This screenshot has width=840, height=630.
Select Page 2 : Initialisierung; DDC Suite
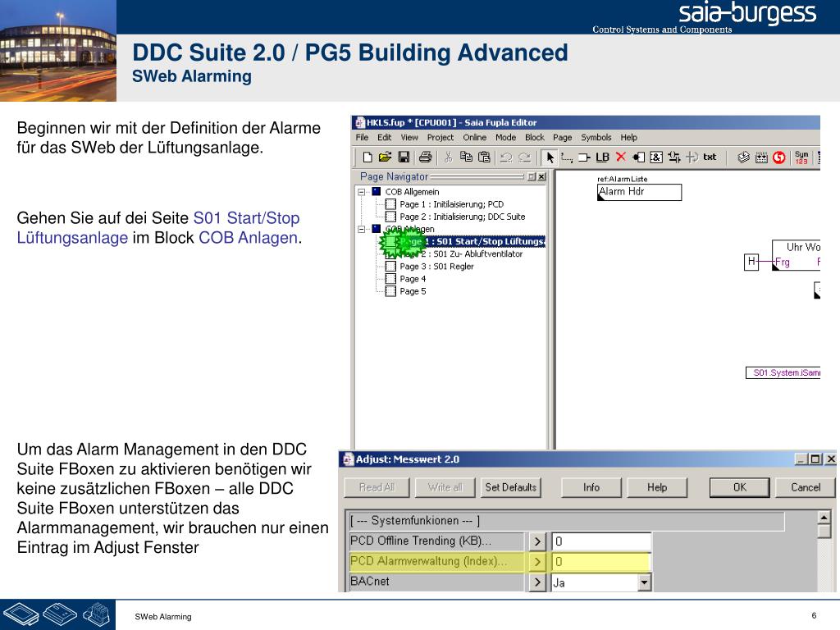point(463,217)
